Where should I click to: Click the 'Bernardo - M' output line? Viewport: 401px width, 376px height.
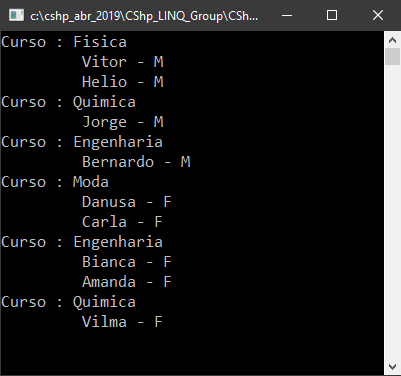coord(136,162)
